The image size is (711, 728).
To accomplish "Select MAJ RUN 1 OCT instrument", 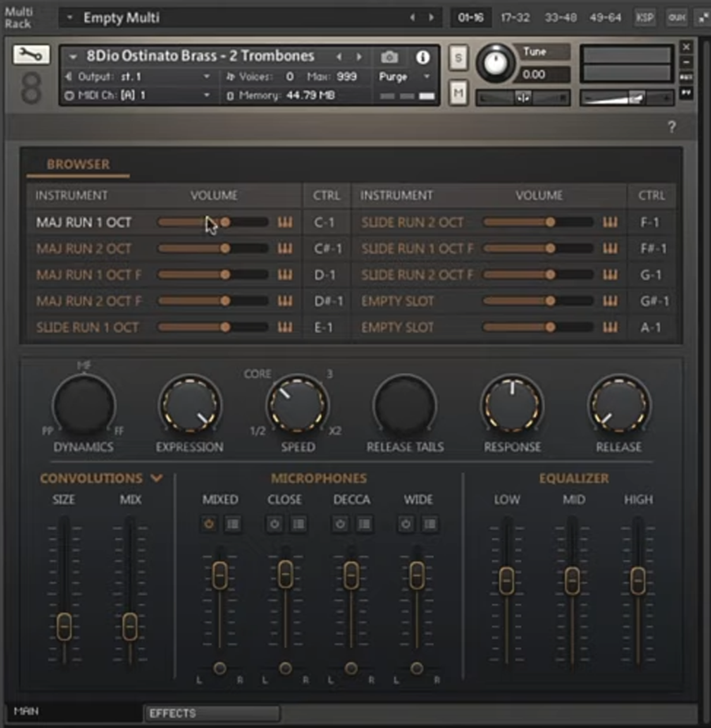I will click(x=84, y=223).
